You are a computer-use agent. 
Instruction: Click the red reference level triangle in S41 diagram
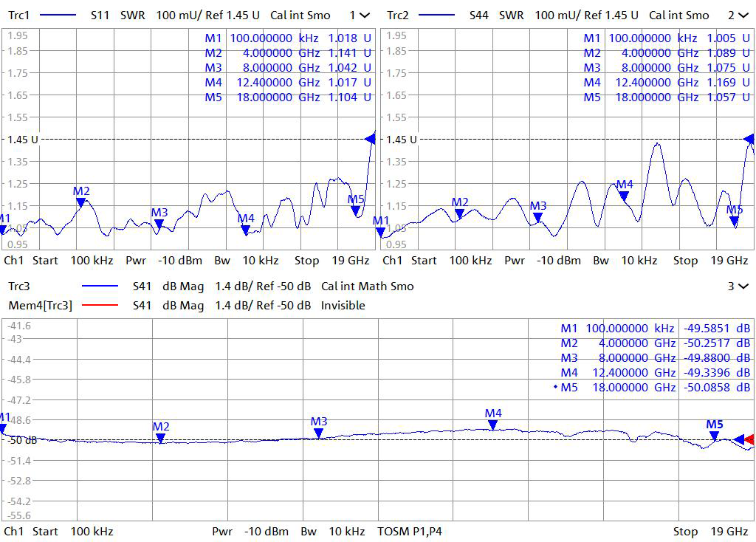point(749,439)
